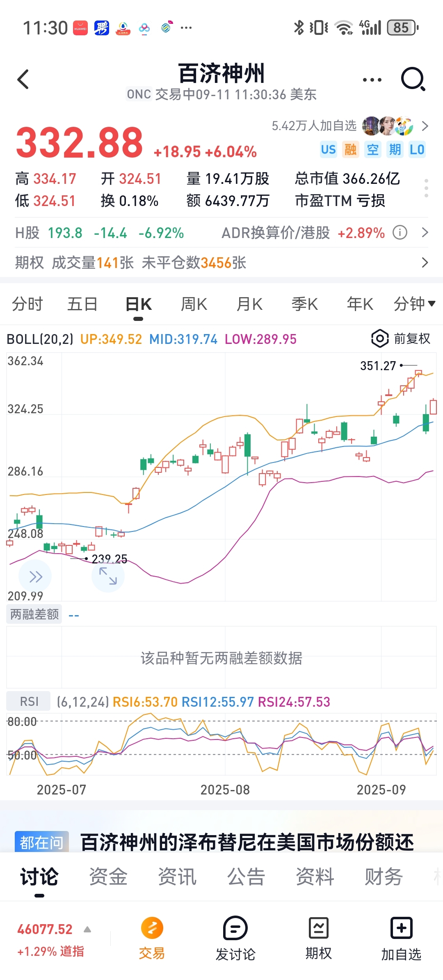Screen dimensions: 443x980
Task: Tap the current price 332.88
Action: point(80,142)
